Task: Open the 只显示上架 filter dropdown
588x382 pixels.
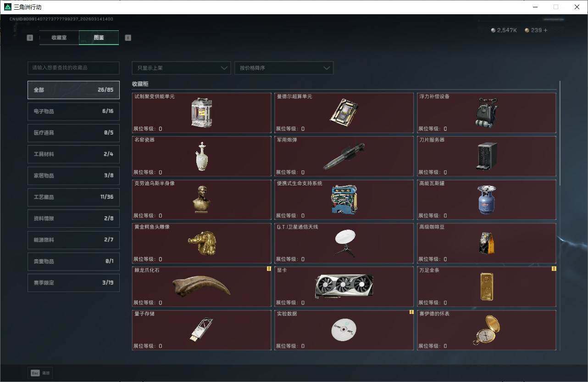Action: tap(181, 68)
